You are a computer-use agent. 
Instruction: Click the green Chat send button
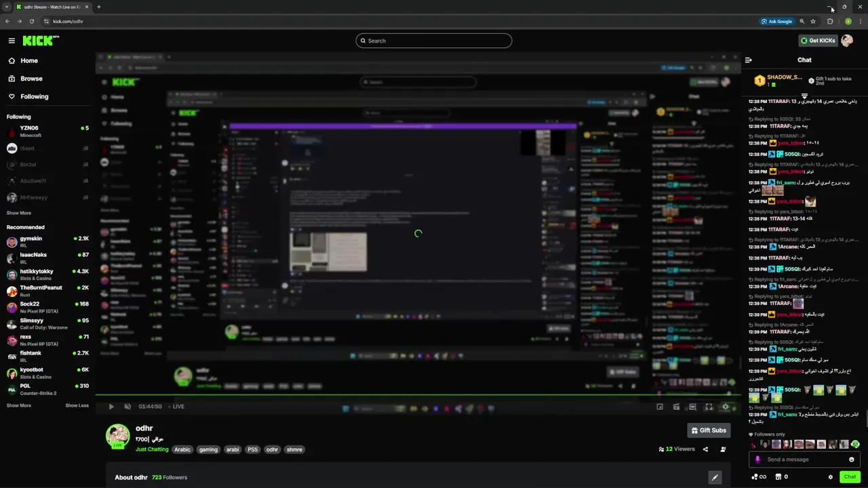click(x=850, y=477)
